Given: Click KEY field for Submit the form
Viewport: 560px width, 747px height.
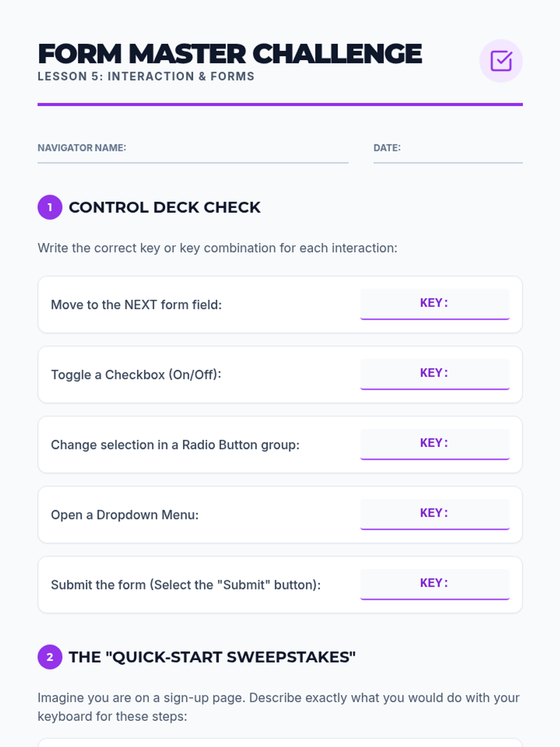Looking at the screenshot, I should coord(435,585).
